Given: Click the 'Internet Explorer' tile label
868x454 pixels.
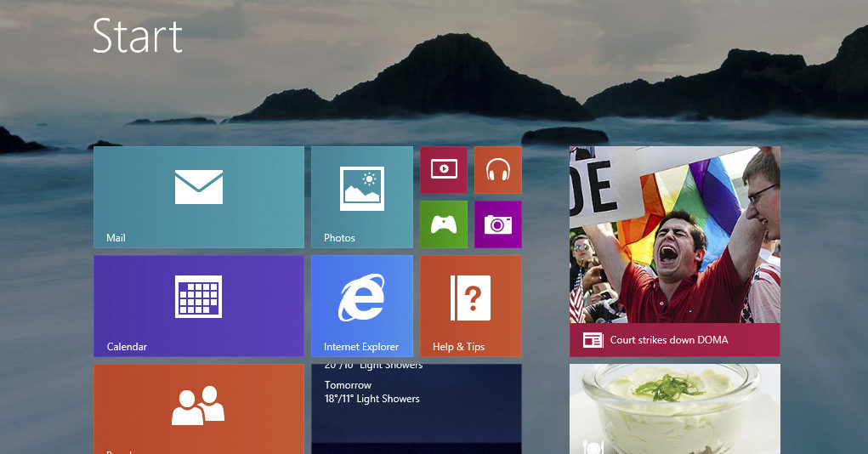Looking at the screenshot, I should tap(361, 347).
